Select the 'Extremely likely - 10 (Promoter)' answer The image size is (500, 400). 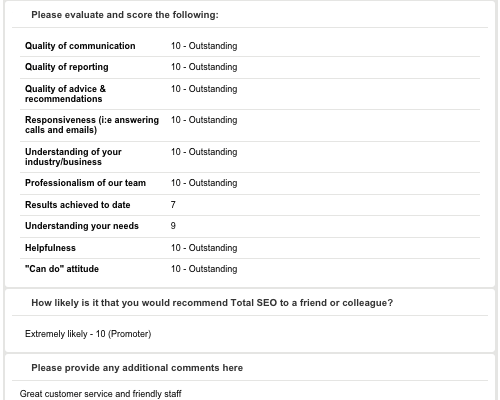pyautogui.click(x=88, y=334)
